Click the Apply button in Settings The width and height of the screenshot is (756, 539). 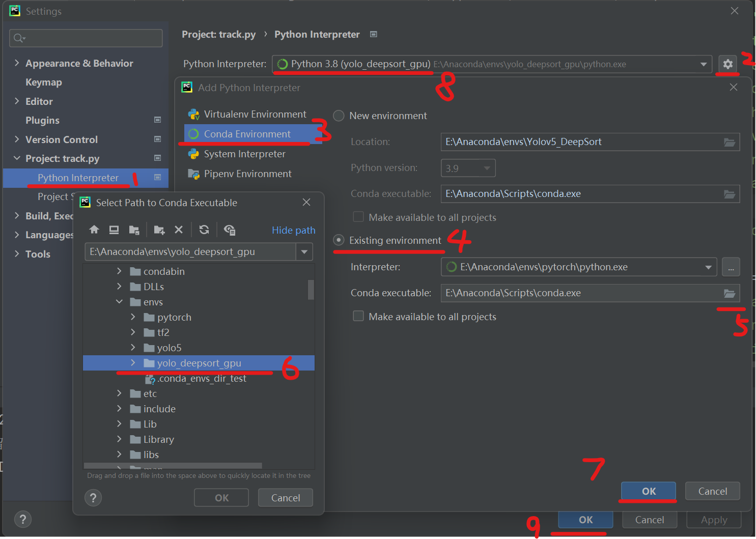pyautogui.click(x=714, y=520)
